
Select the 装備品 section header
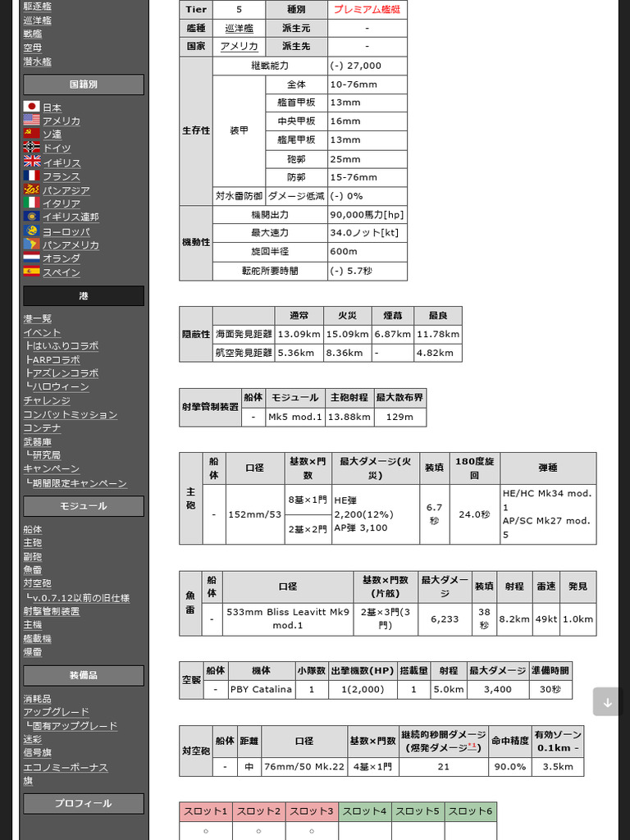(84, 676)
